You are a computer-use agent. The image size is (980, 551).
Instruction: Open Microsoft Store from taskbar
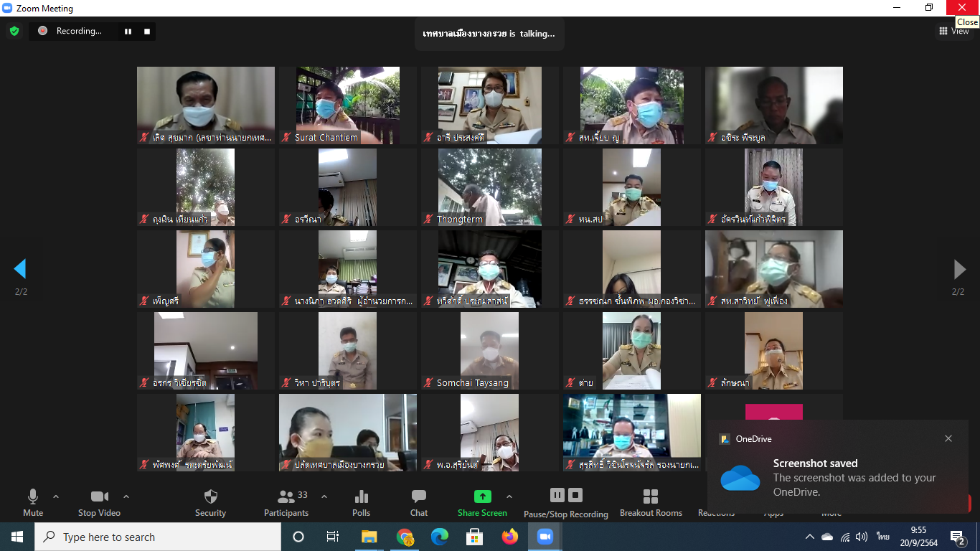(x=475, y=537)
